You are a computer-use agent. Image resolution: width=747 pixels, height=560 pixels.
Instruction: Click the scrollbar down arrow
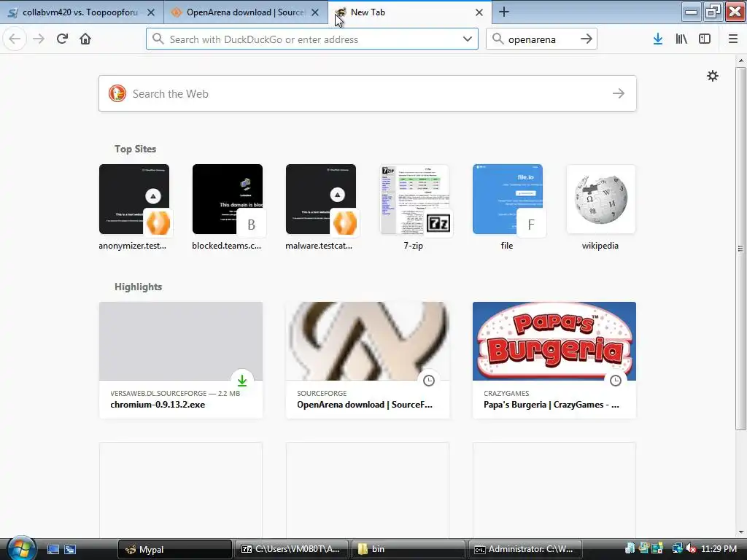click(740, 532)
